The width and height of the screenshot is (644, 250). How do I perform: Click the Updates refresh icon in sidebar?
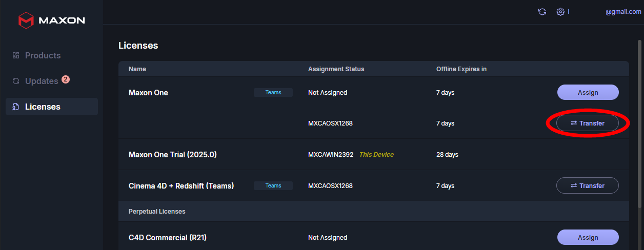[16, 81]
